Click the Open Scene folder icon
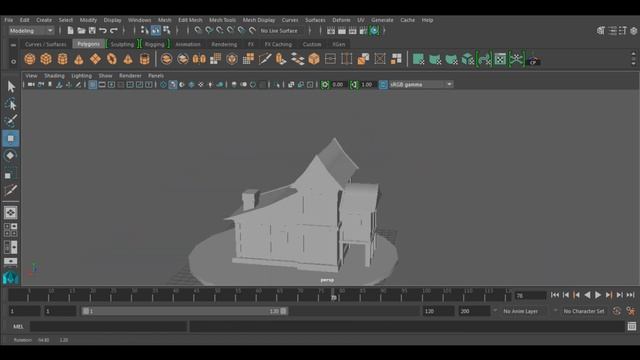Viewport: 640px width, 360px height. [x=81, y=31]
